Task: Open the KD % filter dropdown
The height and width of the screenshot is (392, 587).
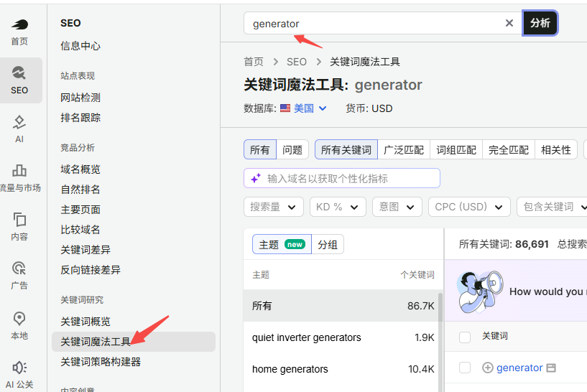Action: (x=338, y=207)
